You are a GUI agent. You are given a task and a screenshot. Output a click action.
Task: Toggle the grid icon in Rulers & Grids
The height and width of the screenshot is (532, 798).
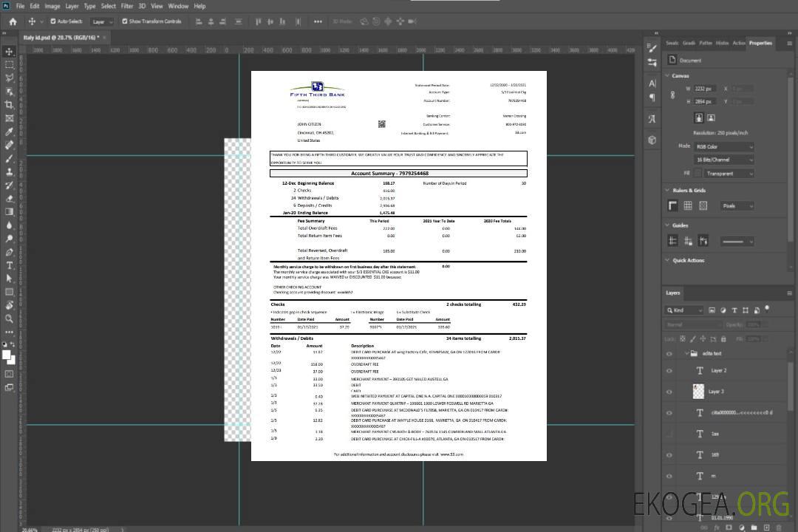[x=688, y=205]
